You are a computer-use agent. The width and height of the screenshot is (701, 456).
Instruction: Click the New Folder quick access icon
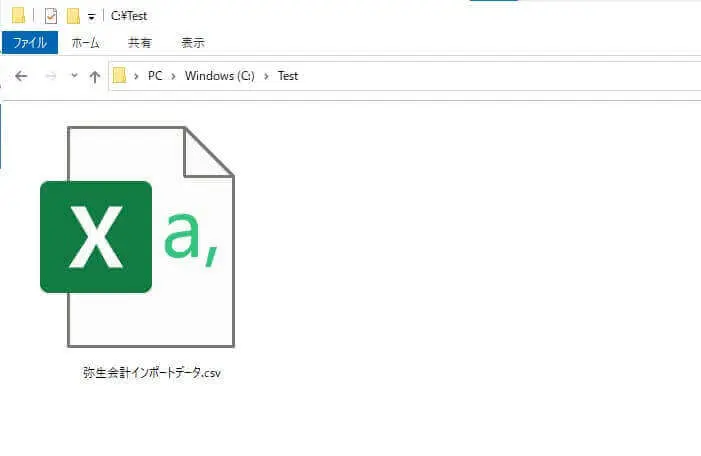pos(73,16)
